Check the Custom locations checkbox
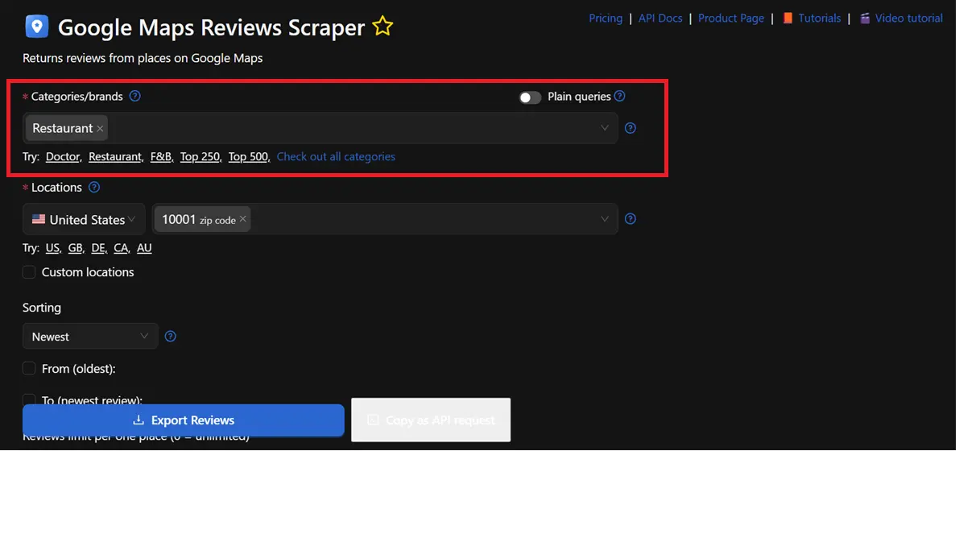This screenshot has width=980, height=538. pyautogui.click(x=29, y=272)
